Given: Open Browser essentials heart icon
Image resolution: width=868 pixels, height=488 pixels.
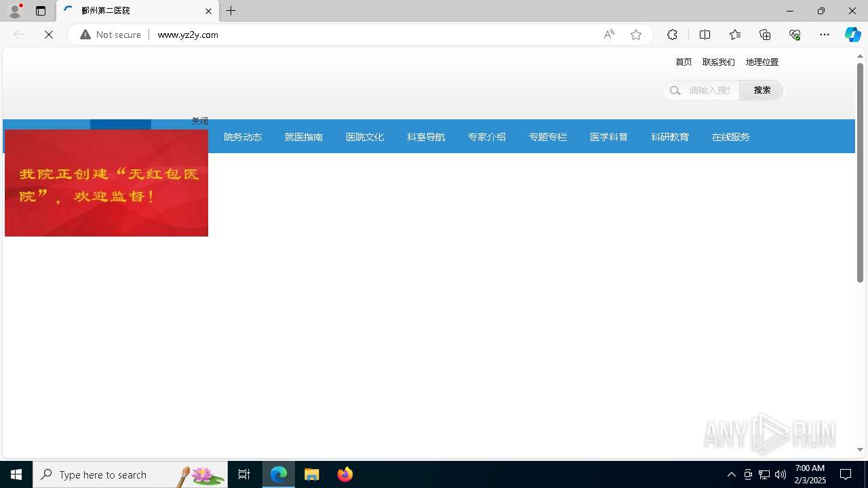Looking at the screenshot, I should tap(795, 35).
